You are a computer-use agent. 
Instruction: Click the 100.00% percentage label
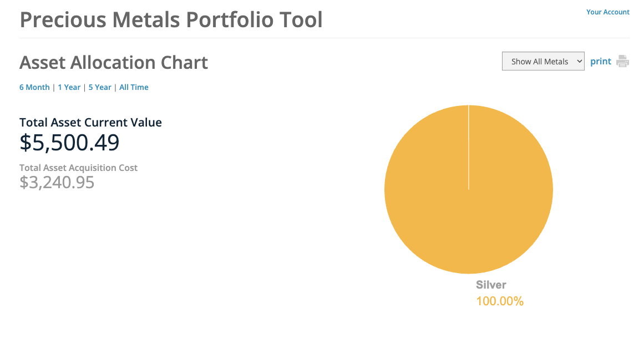pos(499,301)
